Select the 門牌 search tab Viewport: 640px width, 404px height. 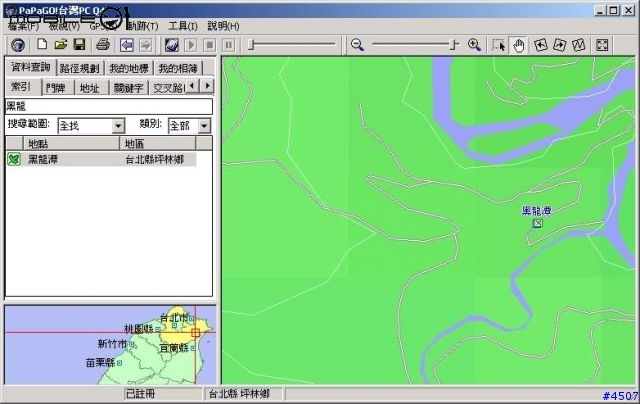[56, 88]
